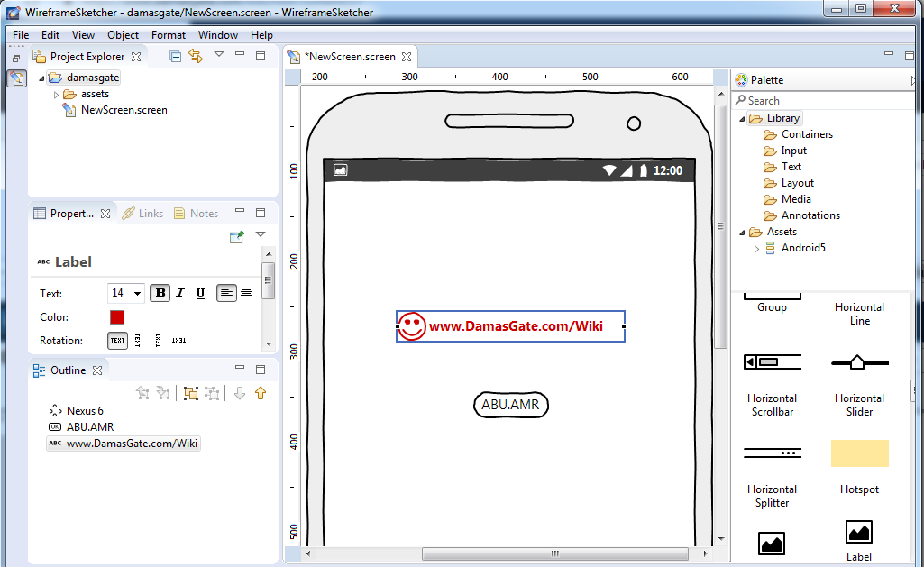Expand the Android5 assets node
This screenshot has height=567, width=924.
pos(756,249)
